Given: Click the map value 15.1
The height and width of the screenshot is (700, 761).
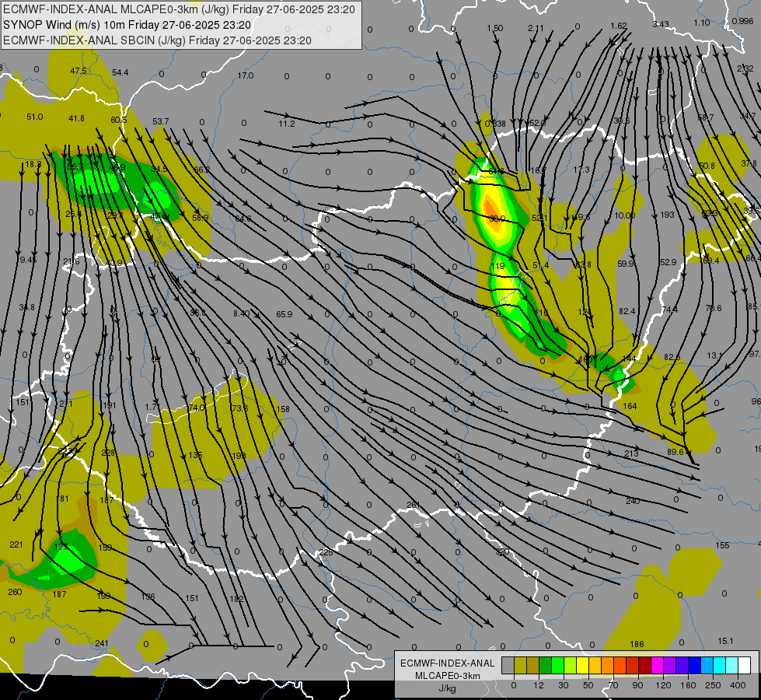Looking at the screenshot, I should [725, 641].
